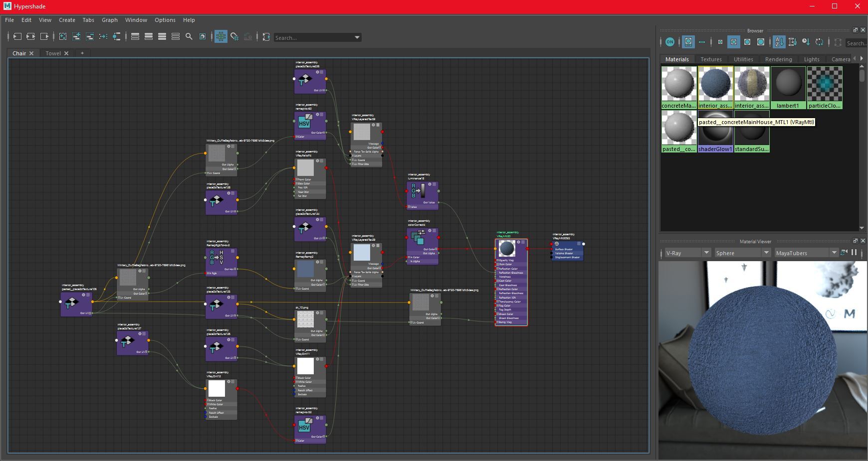Click the rearrange graph icon
This screenshot has width=868, height=461.
click(103, 36)
